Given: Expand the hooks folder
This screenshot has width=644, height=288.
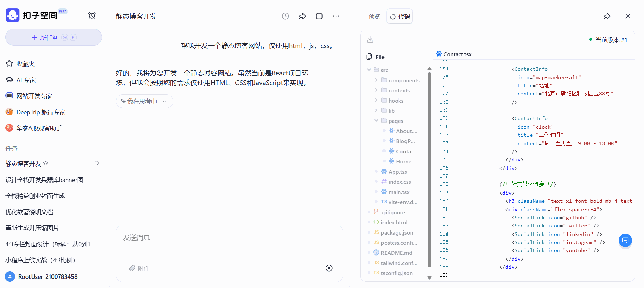Looking at the screenshot, I should click(376, 101).
